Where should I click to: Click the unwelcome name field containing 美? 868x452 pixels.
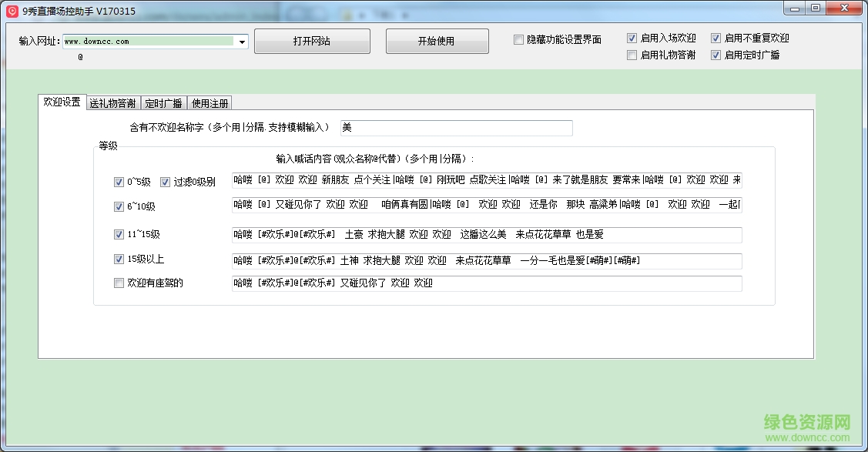[x=457, y=128]
